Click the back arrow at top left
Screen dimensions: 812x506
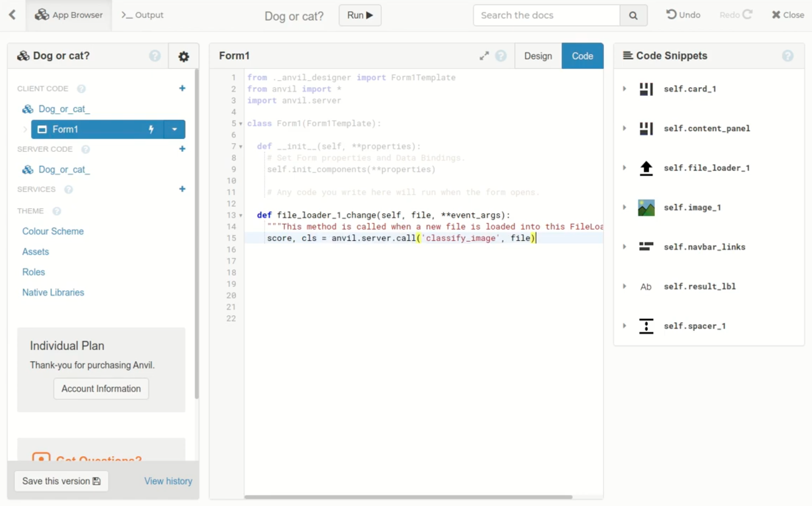click(13, 15)
